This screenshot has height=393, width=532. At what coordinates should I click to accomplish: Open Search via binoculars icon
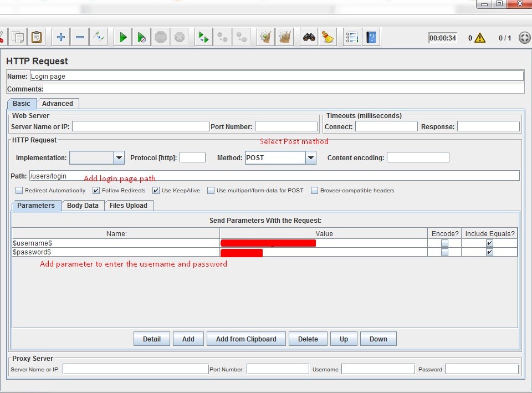(x=309, y=37)
